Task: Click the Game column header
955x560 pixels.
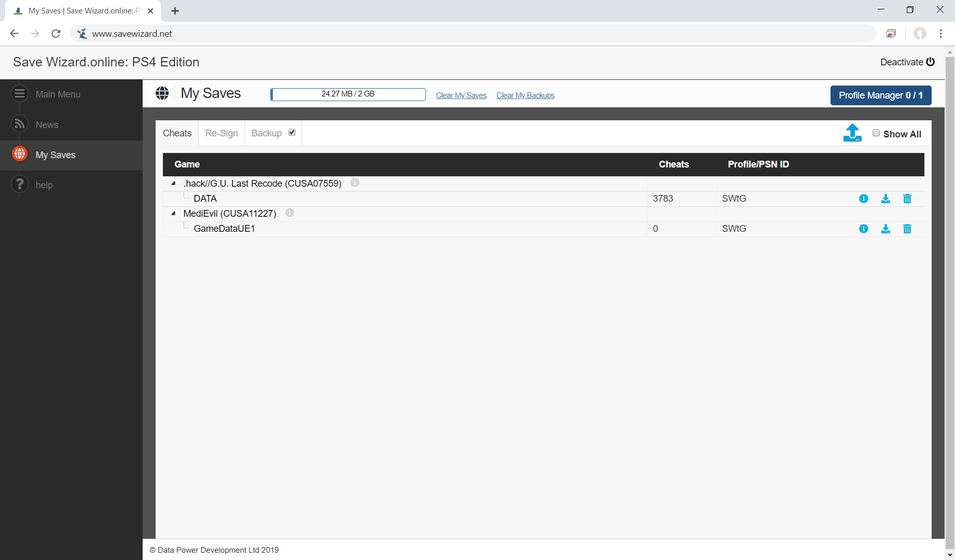Action: (187, 164)
